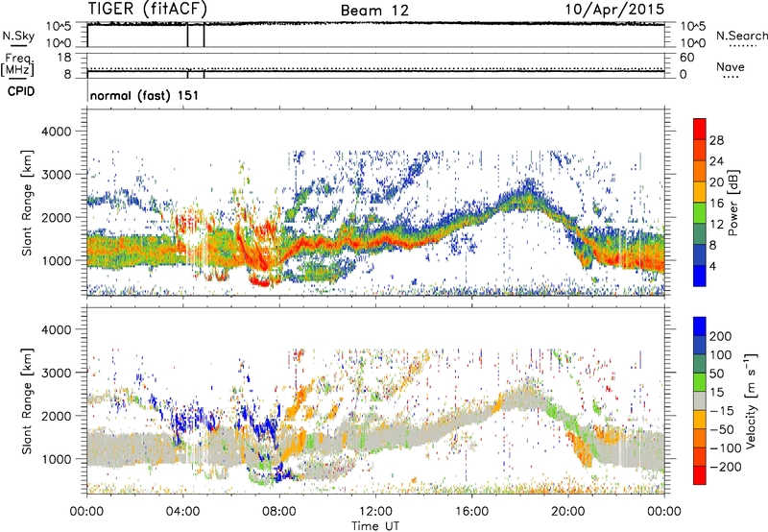Pick the bright blue bottom segment of Power colorbar

[x=700, y=276]
